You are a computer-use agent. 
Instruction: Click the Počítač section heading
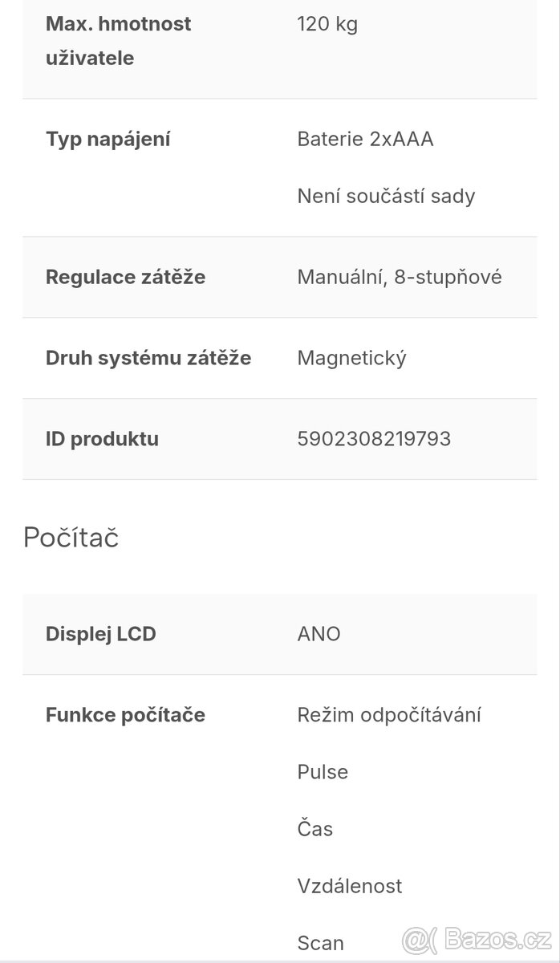(71, 537)
